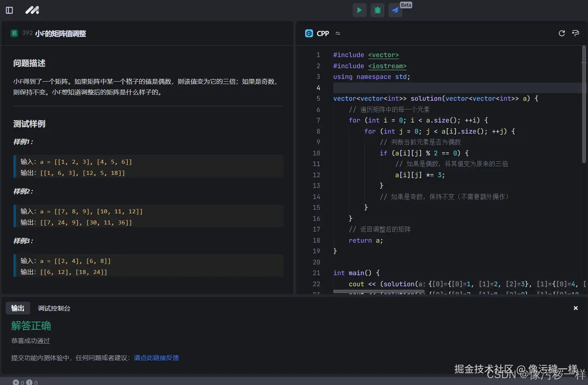Image resolution: width=588 pixels, height=385 pixels.
Task: Open the 请点此链接反馈 feedback link
Action: click(x=156, y=358)
